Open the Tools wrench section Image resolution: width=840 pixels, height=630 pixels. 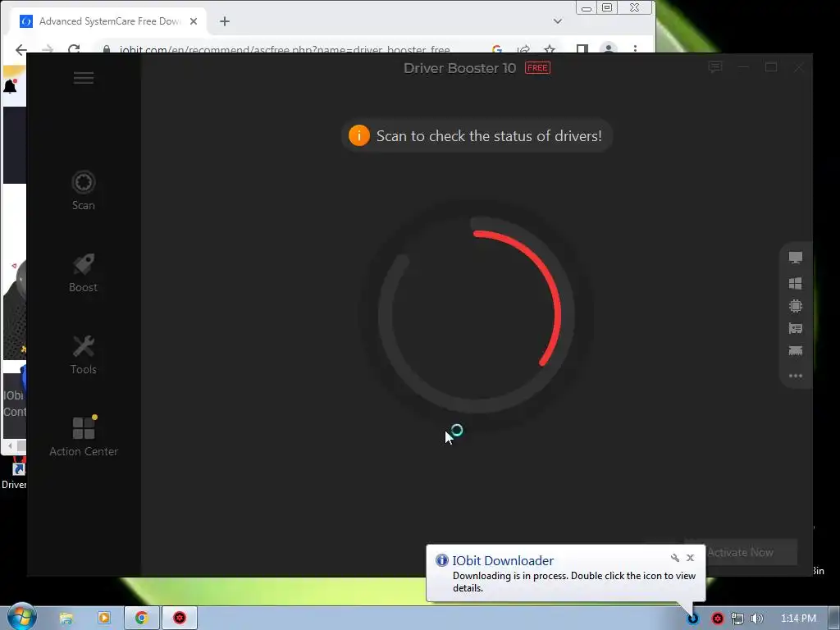click(x=84, y=354)
